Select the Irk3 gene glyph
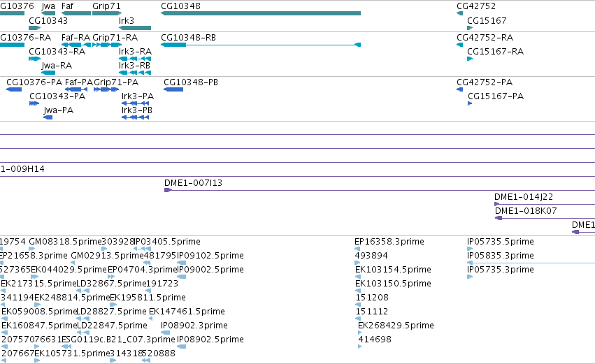The width and height of the screenshot is (595, 364). 135,28
